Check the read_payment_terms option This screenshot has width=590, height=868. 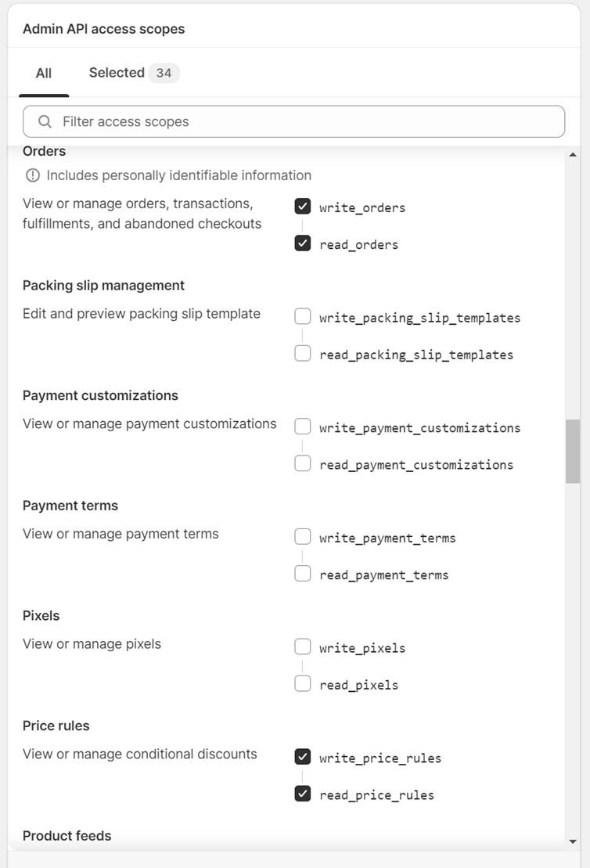pyautogui.click(x=303, y=574)
